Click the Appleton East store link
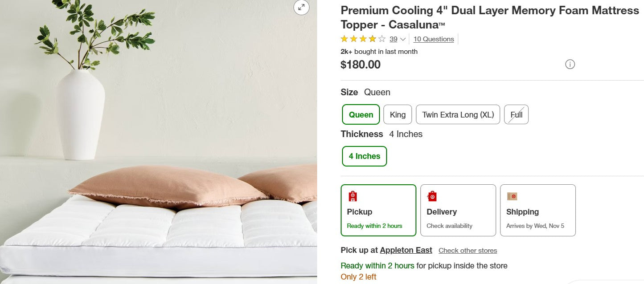This screenshot has height=284, width=644. (x=406, y=250)
